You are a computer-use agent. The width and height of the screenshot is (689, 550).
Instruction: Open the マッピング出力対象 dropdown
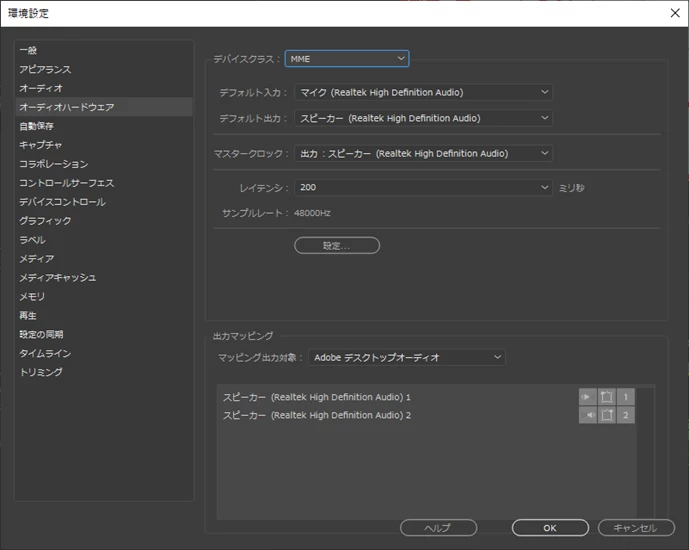pos(407,358)
